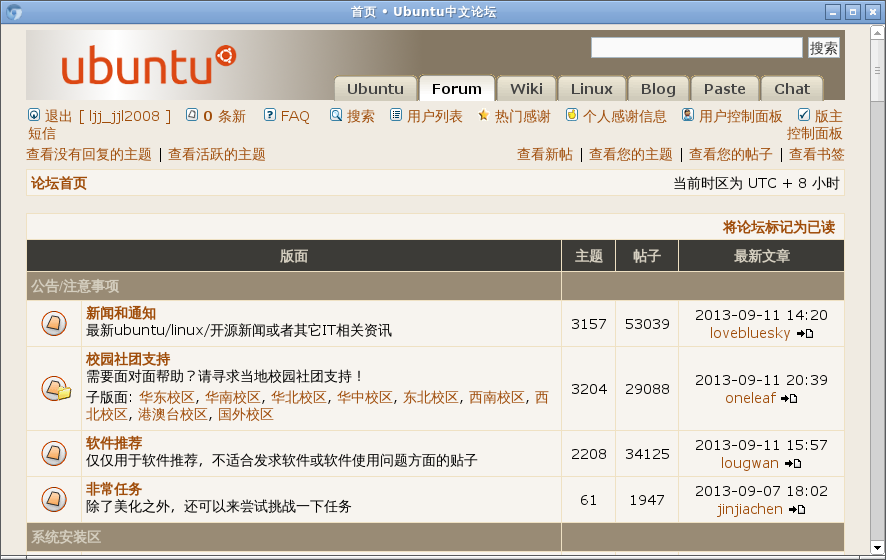This screenshot has width=886, height=560.
Task: Open the 华中校区 subforum
Action: pyautogui.click(x=365, y=397)
